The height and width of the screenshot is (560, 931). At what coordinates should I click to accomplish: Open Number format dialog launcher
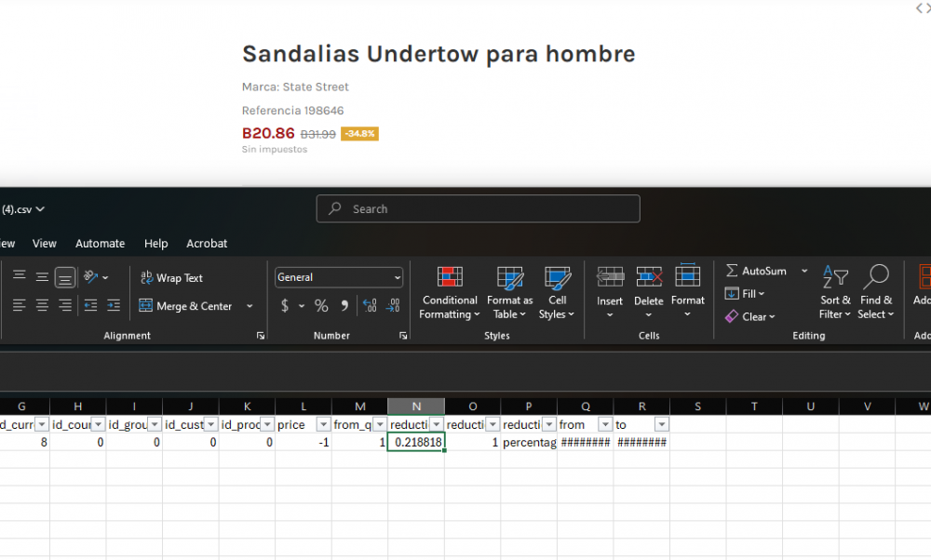pyautogui.click(x=403, y=336)
